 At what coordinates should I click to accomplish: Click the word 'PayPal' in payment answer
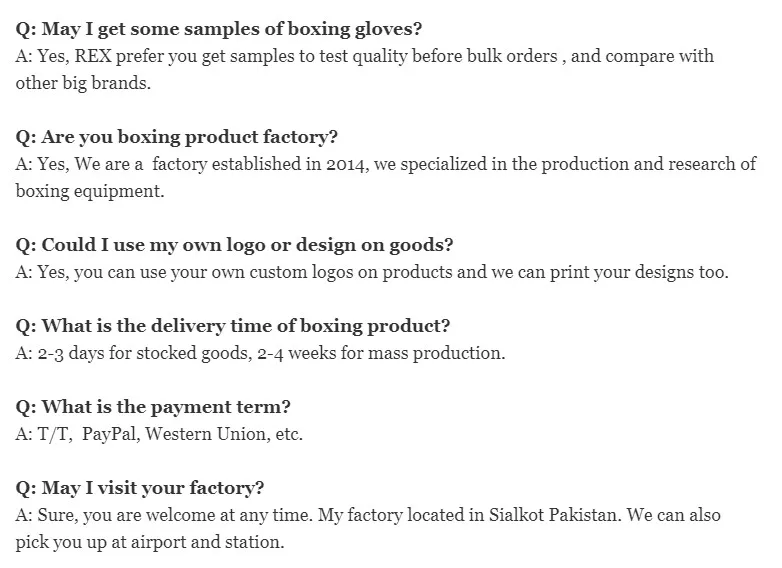pyautogui.click(x=111, y=434)
